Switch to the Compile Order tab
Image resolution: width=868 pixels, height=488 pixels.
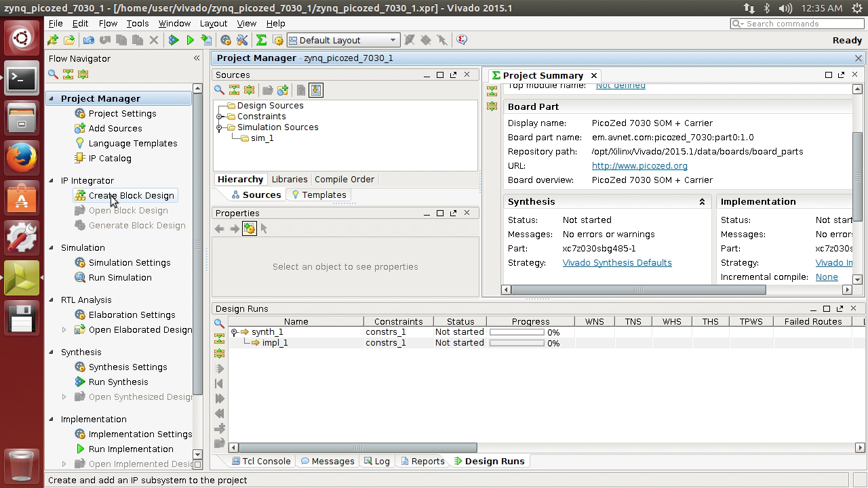click(x=344, y=179)
